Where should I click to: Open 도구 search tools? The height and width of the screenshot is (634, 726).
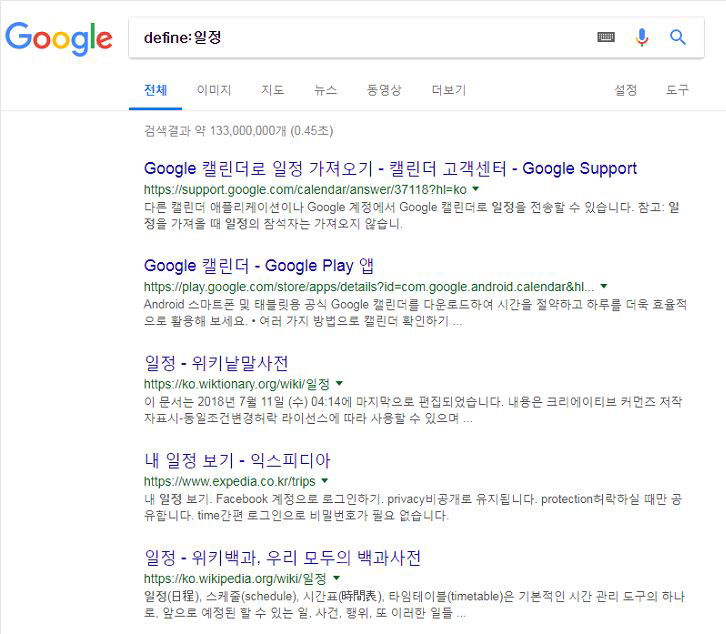coord(677,90)
